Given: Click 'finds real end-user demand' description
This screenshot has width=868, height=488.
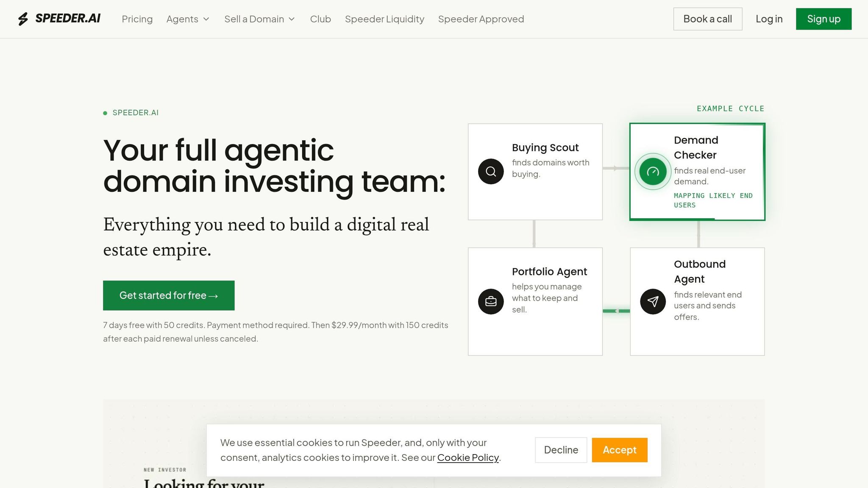Looking at the screenshot, I should pos(710,176).
